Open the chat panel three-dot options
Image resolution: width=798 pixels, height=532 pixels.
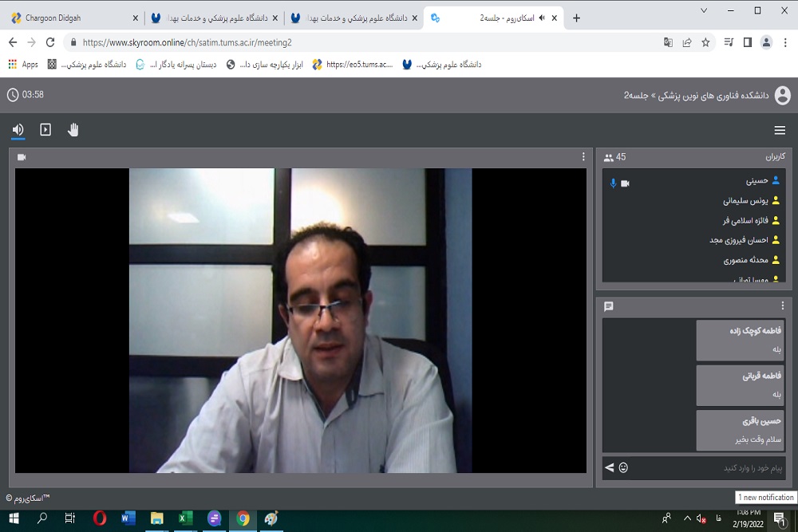[x=783, y=306]
